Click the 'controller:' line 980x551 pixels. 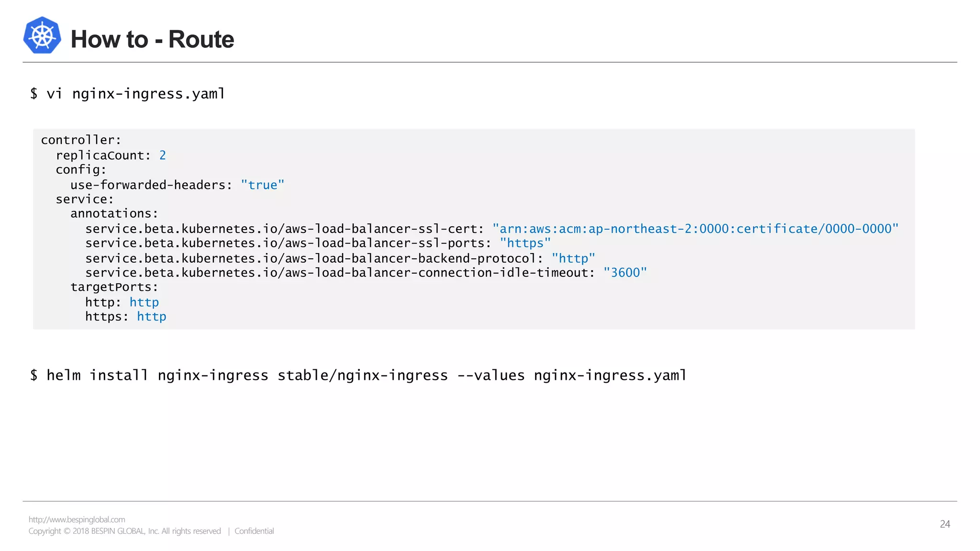[81, 140]
